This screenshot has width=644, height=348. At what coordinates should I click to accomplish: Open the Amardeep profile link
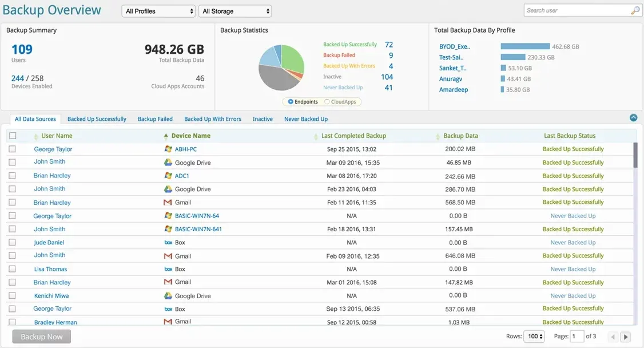click(x=454, y=89)
